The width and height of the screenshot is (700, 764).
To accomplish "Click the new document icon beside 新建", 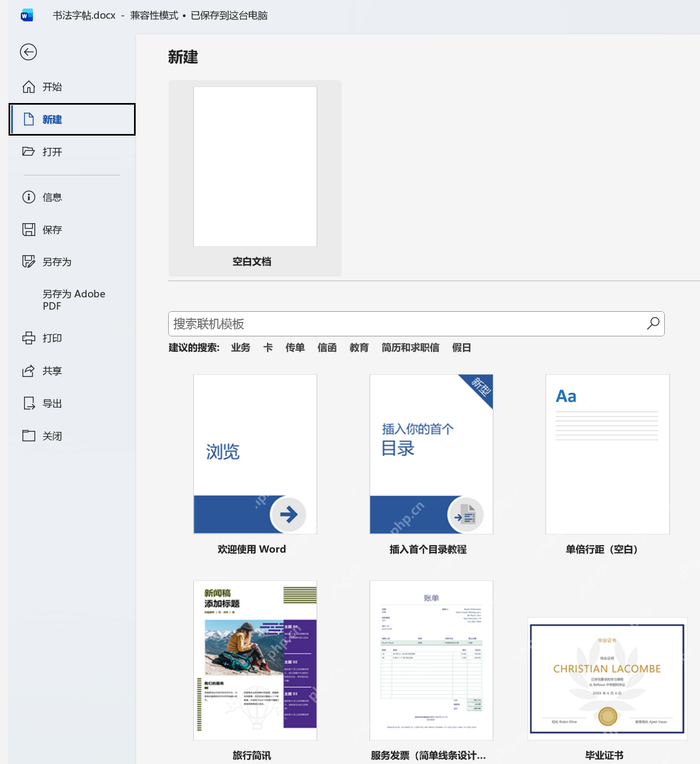I will click(x=29, y=119).
